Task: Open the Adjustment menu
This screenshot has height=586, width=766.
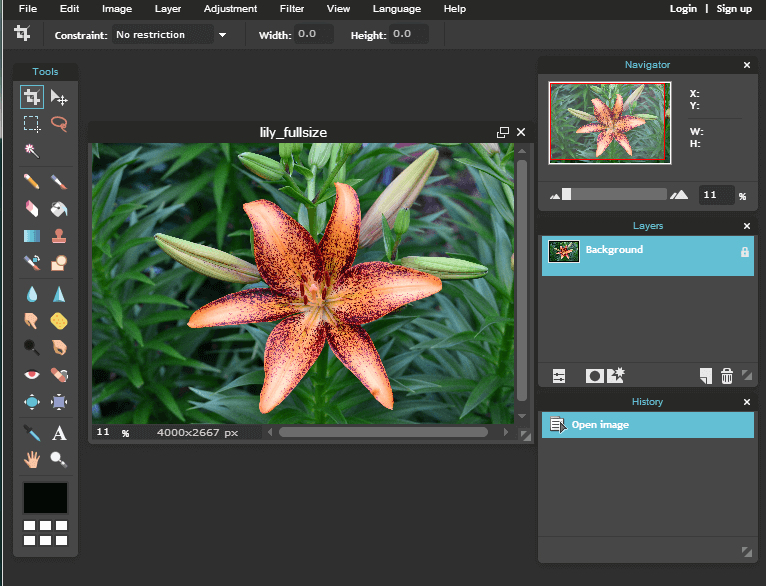Action: coord(230,9)
